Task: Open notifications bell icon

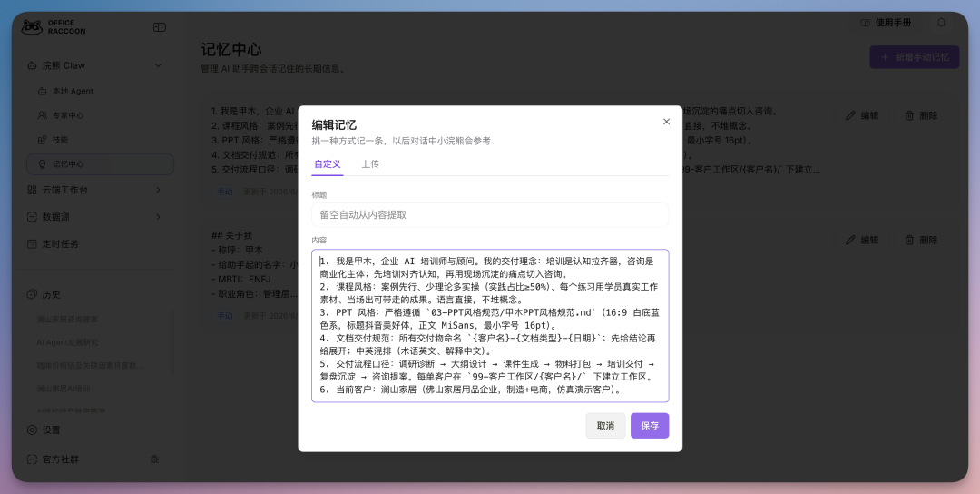Action: point(941,23)
